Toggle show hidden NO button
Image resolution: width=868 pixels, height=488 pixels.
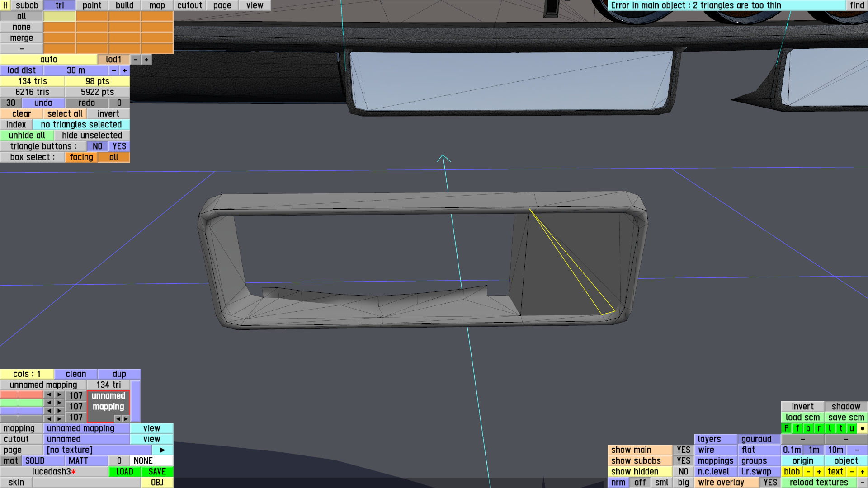coord(683,471)
